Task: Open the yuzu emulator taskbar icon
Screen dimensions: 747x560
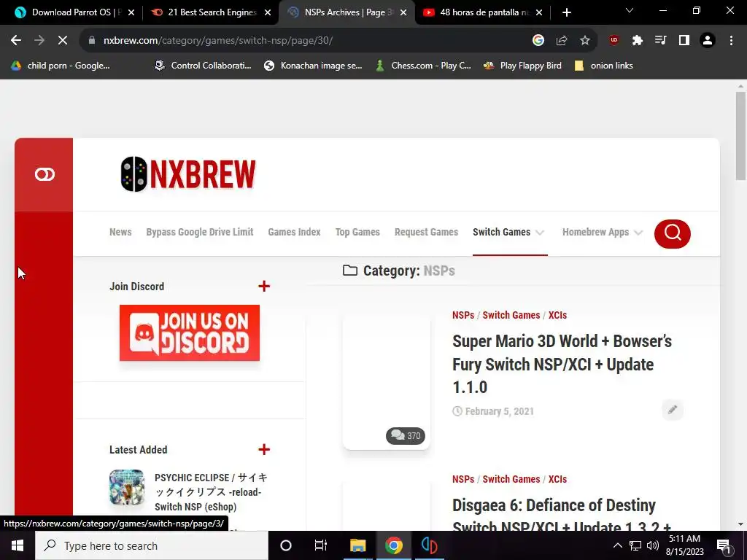Action: pyautogui.click(x=429, y=545)
